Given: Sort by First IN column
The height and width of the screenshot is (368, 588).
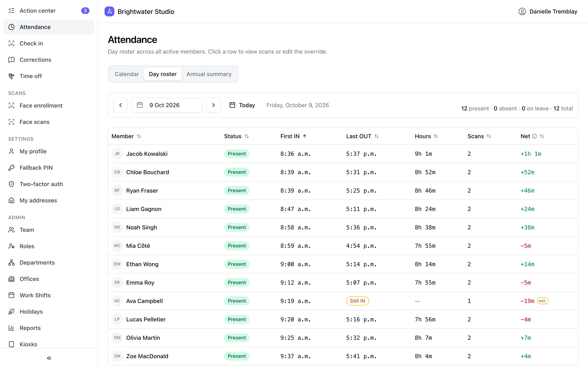Looking at the screenshot, I should (x=293, y=136).
